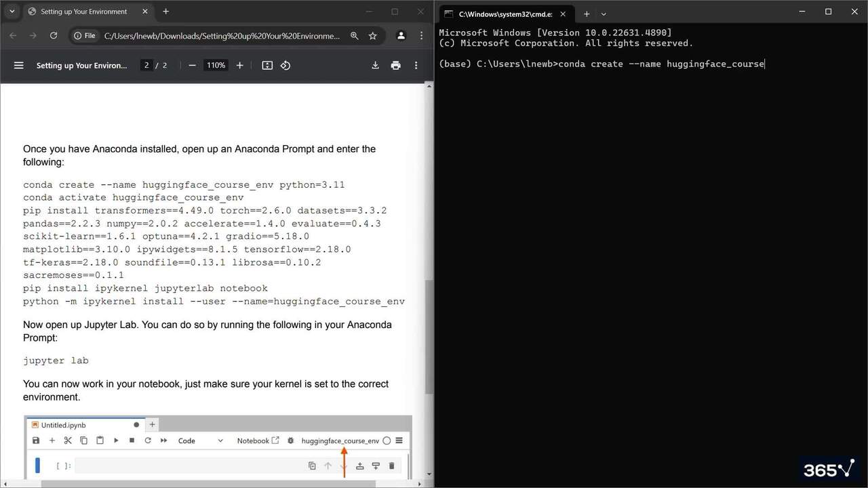Click the 'python -m ipykernel install' line
The height and width of the screenshot is (488, 868).
coord(214,301)
